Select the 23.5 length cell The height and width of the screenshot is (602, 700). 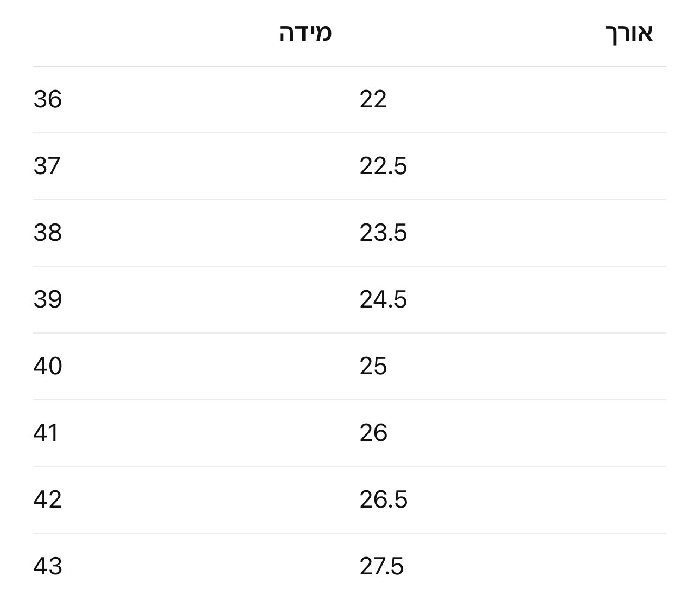pos(383,233)
